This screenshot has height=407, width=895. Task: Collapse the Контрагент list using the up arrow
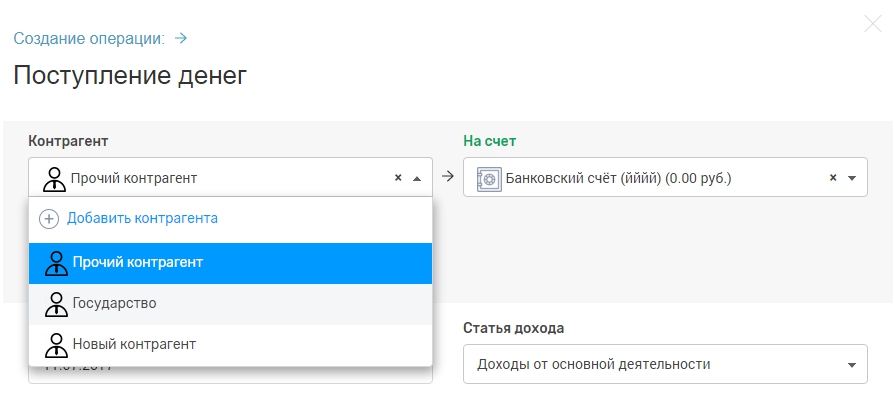click(417, 178)
